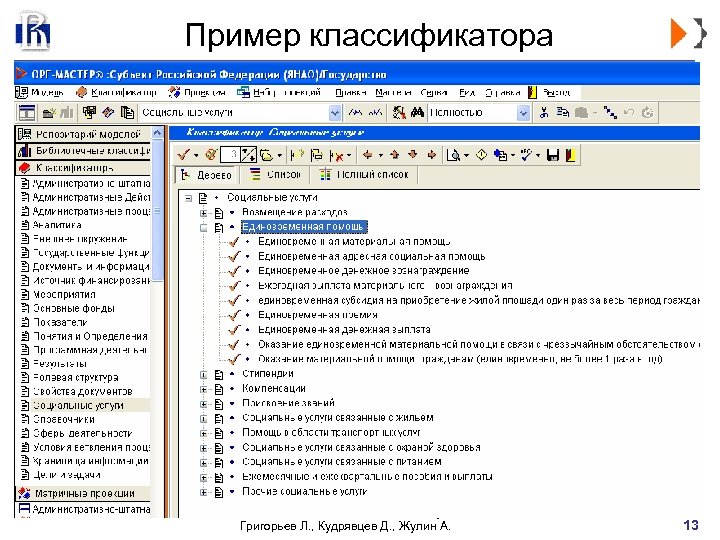Expand the Присвоение званий node
Image resolution: width=720 pixels, height=540 pixels.
[204, 404]
